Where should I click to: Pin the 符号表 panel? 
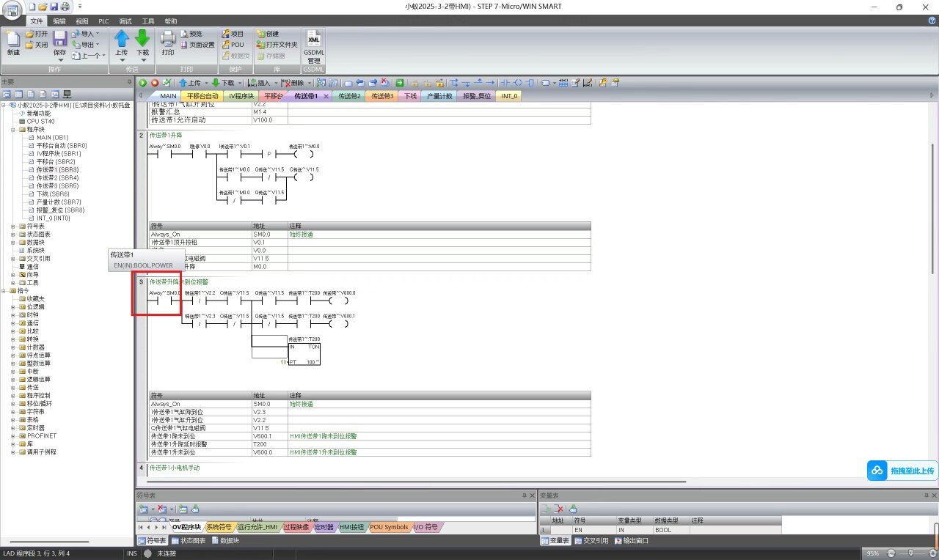tap(524, 495)
